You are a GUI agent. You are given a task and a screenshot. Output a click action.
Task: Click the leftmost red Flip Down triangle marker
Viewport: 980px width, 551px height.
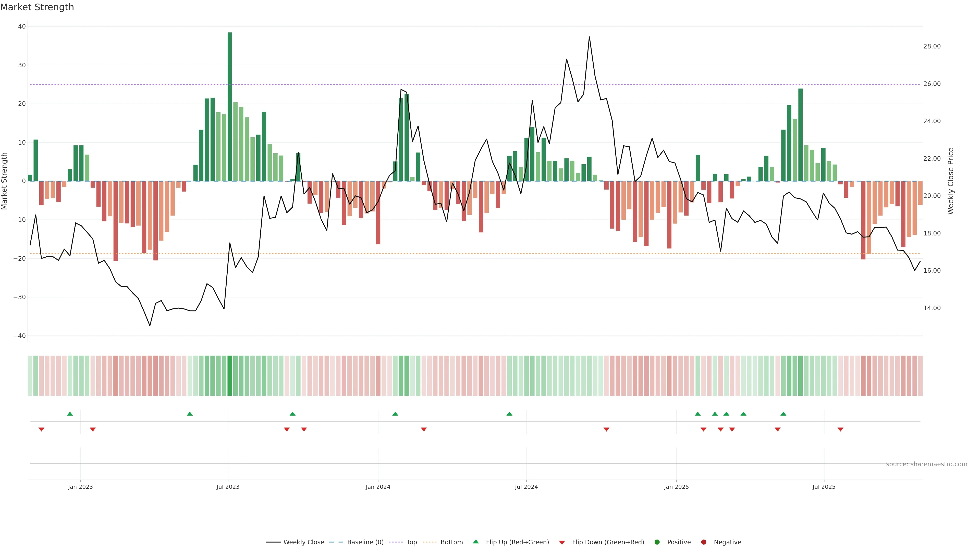(41, 429)
